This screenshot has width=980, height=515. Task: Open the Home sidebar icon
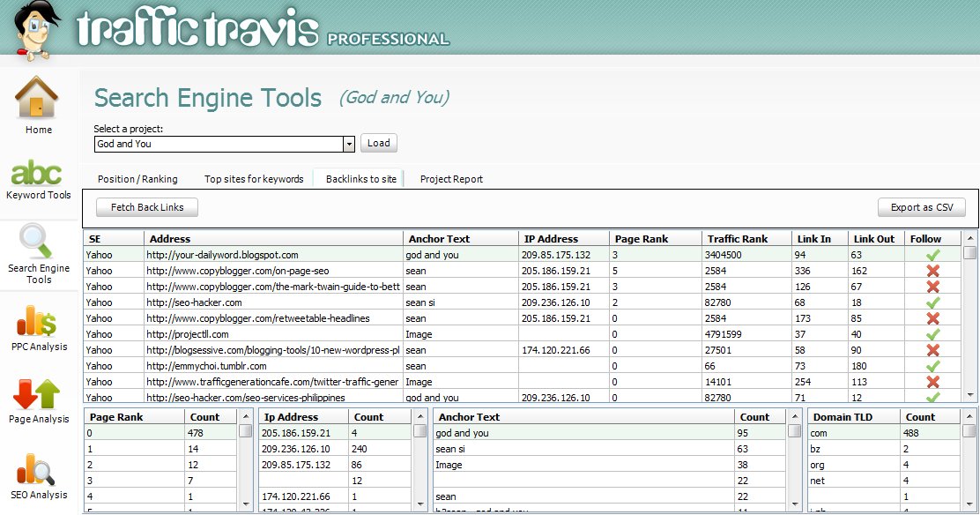tap(37, 99)
